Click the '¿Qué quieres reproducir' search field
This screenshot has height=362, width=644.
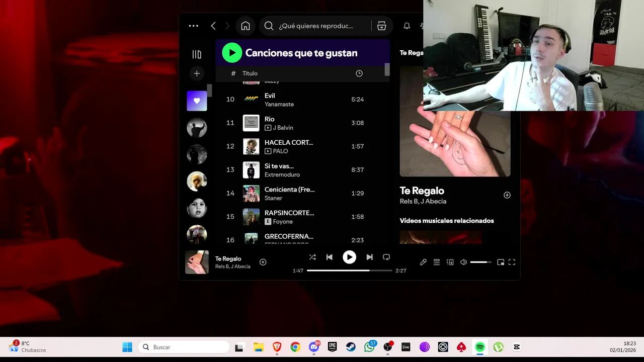point(316,26)
